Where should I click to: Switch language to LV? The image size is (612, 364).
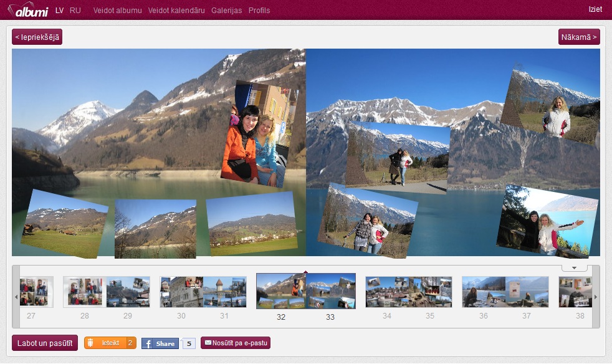[59, 11]
